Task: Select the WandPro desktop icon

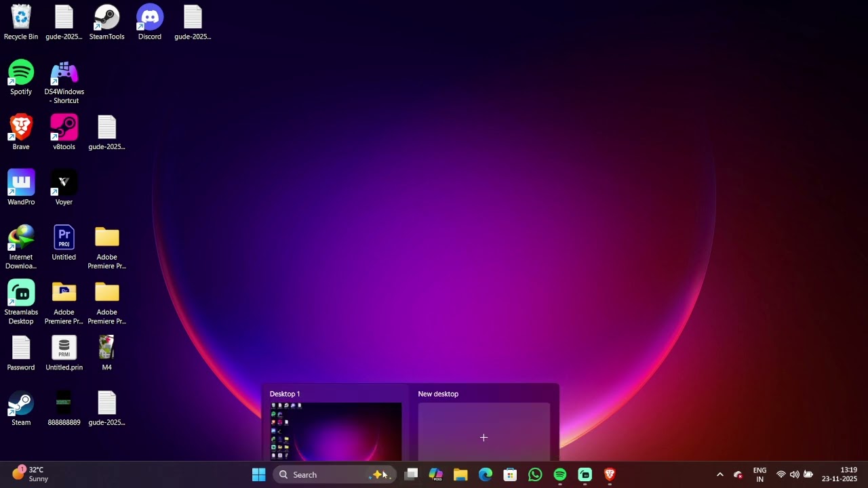Action: pos(21,188)
